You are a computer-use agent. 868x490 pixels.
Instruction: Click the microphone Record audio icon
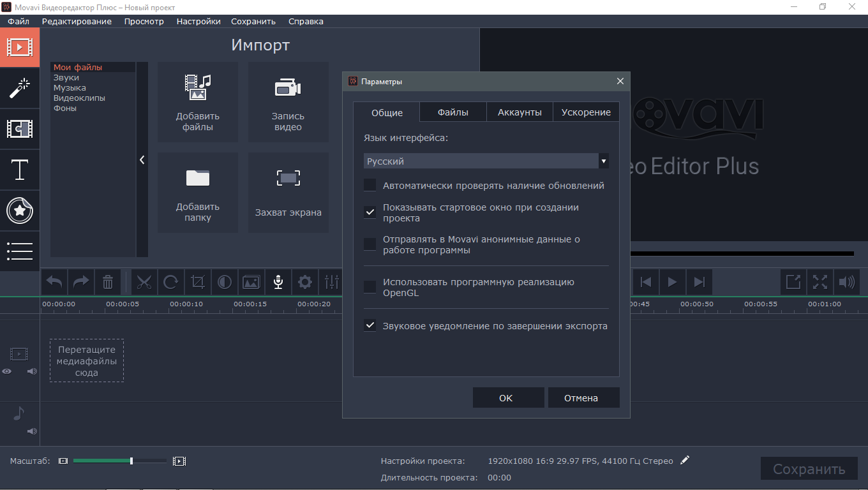pyautogui.click(x=278, y=282)
